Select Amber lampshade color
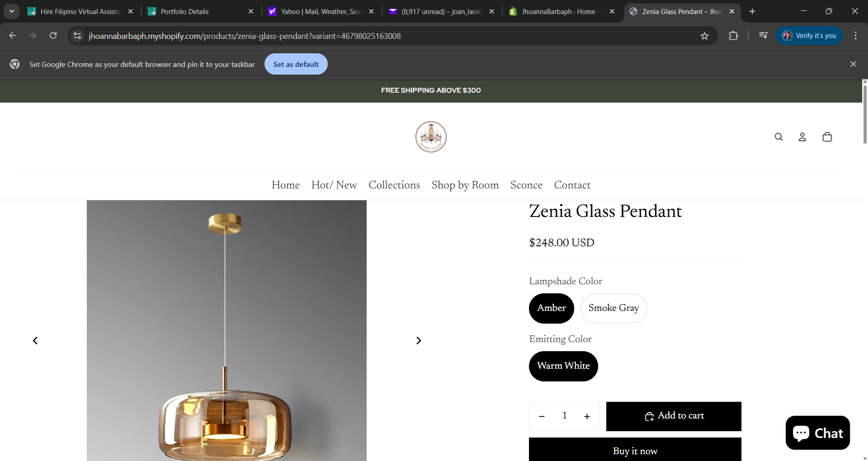Screen dimensions: 868x461 (551, 308)
